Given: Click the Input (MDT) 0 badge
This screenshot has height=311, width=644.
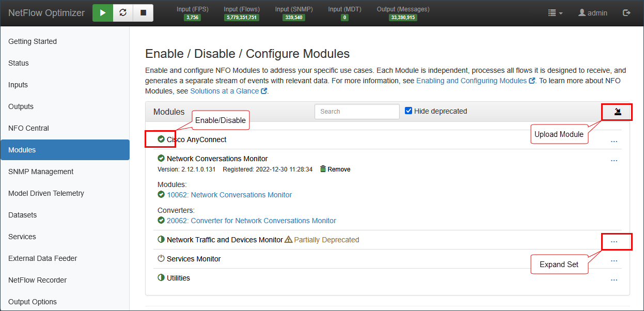Looking at the screenshot, I should [x=344, y=18].
